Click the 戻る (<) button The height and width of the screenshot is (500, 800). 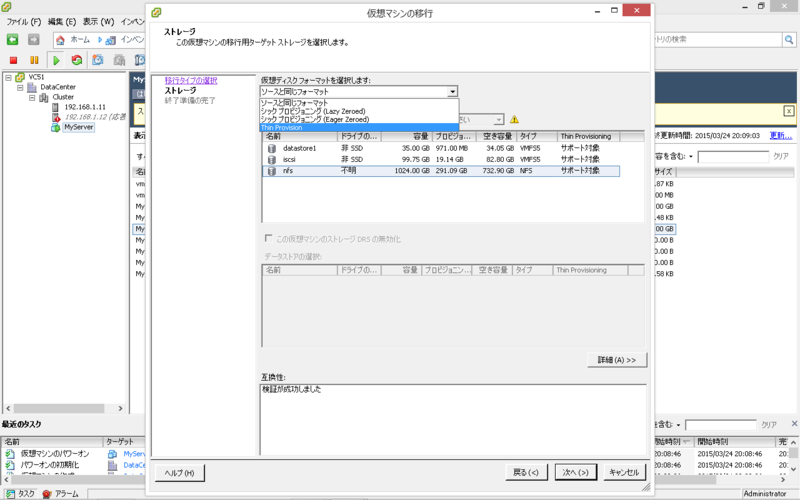click(x=526, y=472)
